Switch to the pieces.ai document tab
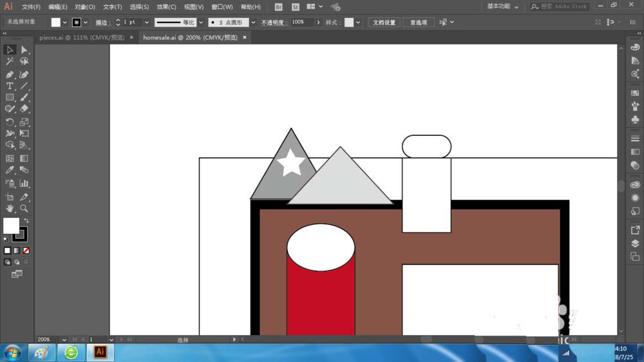The image size is (644, 362). (82, 37)
